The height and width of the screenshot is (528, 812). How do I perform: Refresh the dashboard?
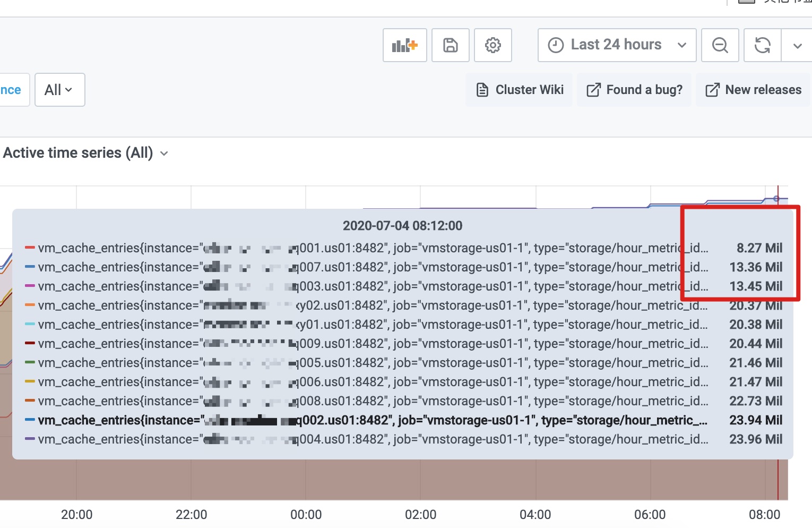click(x=763, y=45)
